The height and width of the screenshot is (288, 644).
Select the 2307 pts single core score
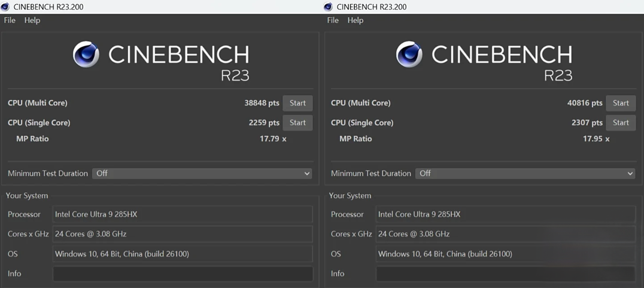pyautogui.click(x=587, y=123)
